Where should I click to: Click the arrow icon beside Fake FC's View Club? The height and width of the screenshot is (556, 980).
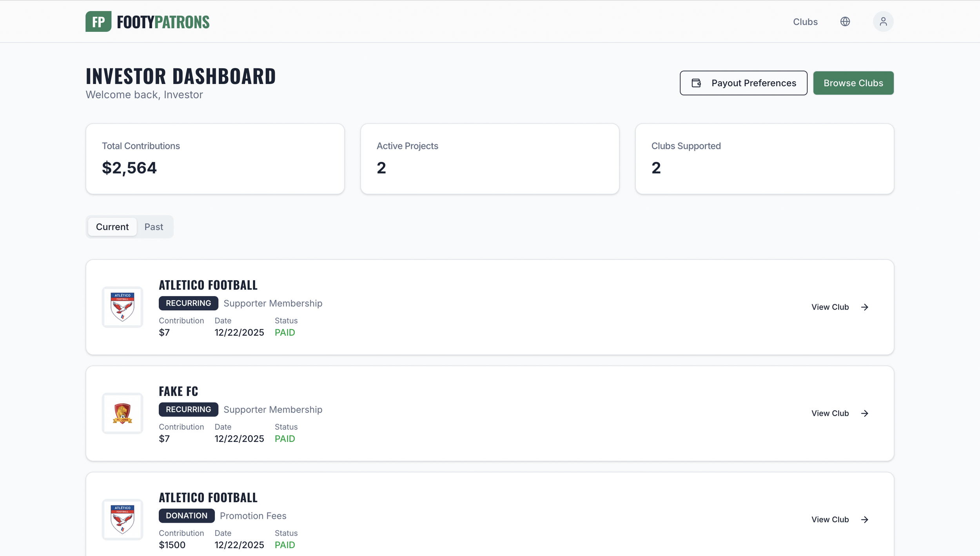pyautogui.click(x=865, y=413)
